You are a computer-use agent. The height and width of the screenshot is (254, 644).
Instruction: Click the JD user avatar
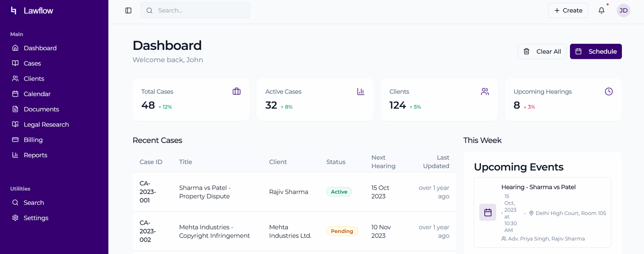coord(623,10)
